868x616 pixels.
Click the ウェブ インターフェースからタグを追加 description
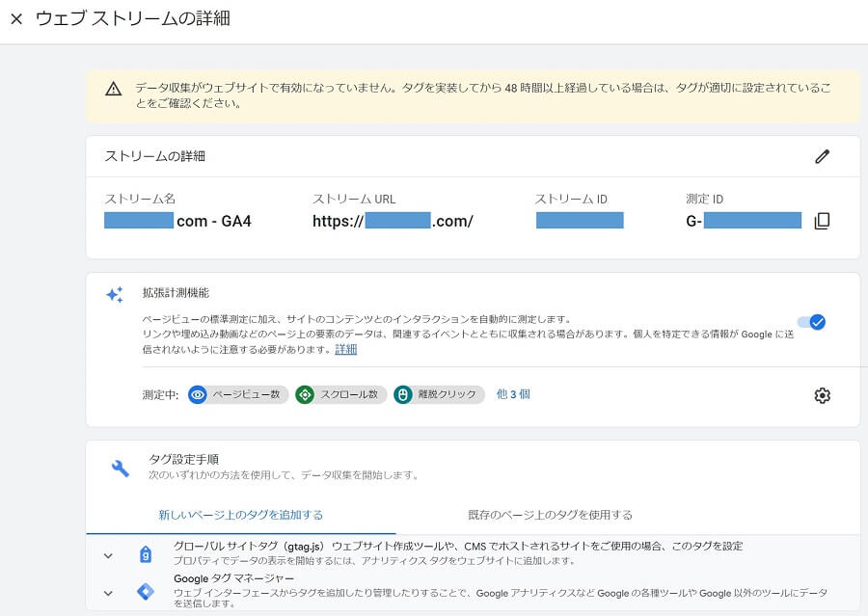pos(501,598)
